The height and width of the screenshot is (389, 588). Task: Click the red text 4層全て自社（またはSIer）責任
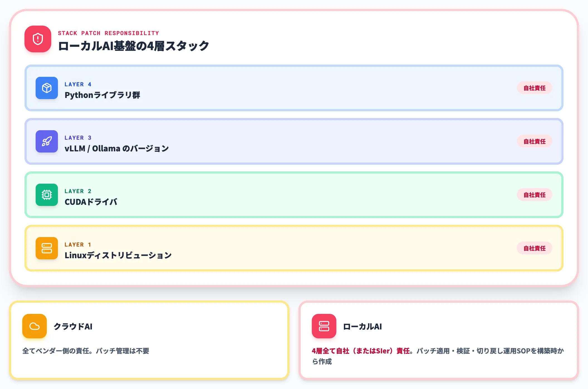[x=361, y=351]
